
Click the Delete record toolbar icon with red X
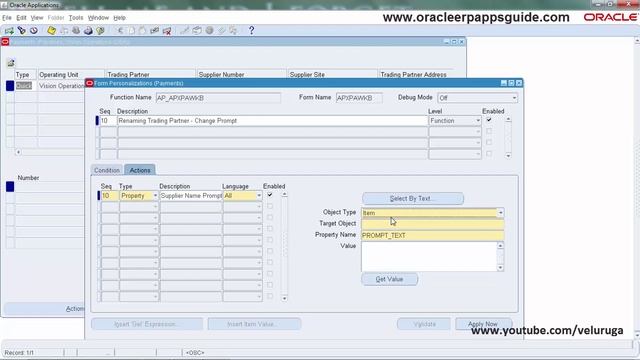[x=167, y=31]
